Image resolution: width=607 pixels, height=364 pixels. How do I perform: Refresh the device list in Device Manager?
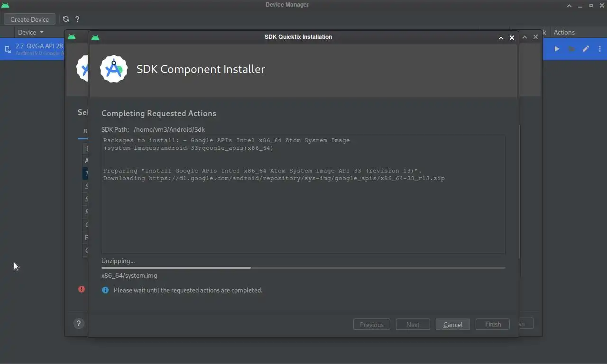(x=66, y=19)
